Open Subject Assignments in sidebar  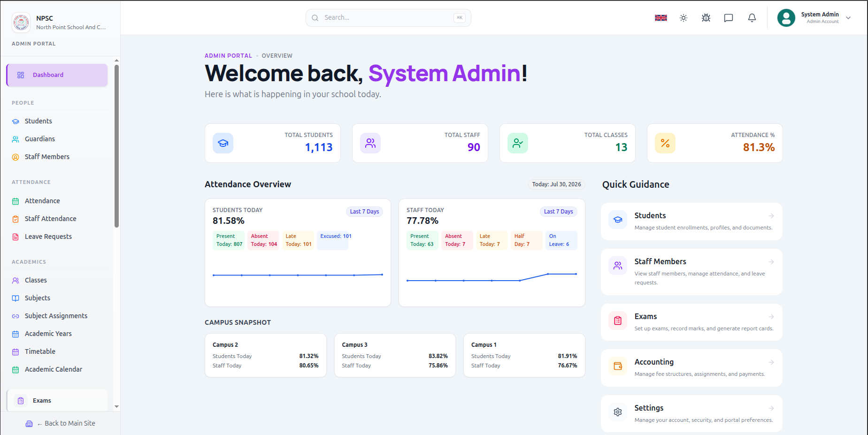[57, 316]
